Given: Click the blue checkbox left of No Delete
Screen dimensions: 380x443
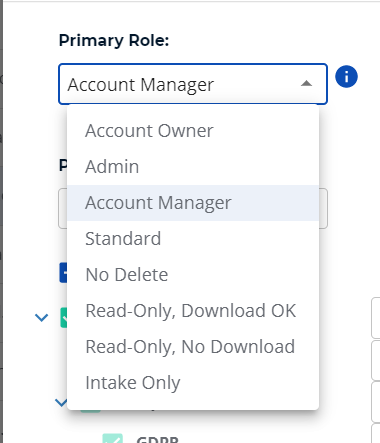Looking at the screenshot, I should point(63,273).
